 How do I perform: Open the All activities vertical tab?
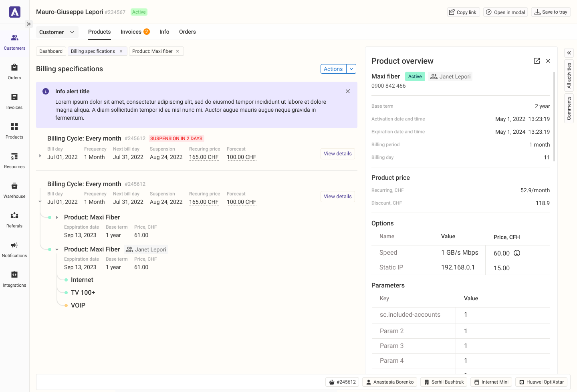click(569, 76)
